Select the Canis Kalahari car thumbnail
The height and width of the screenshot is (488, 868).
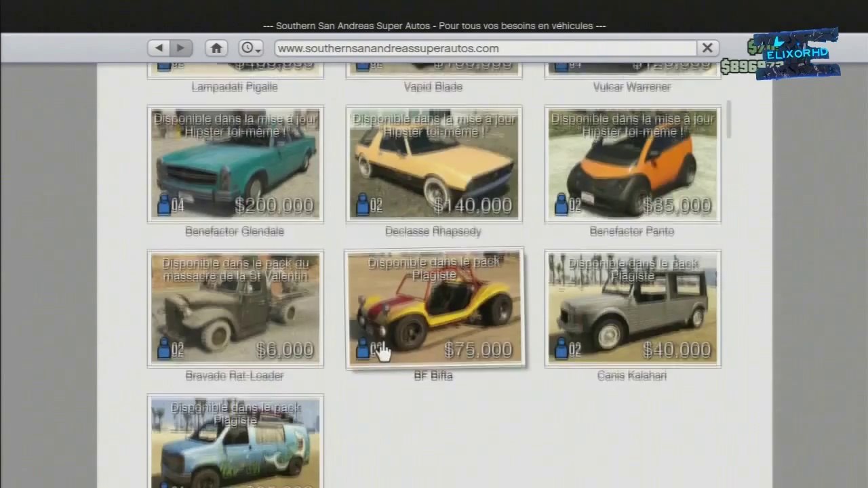pyautogui.click(x=633, y=308)
